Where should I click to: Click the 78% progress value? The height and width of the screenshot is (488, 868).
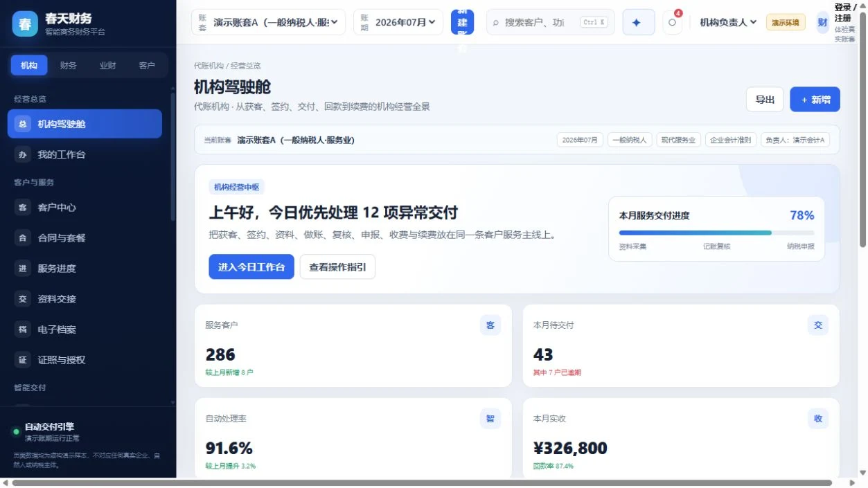click(x=802, y=215)
